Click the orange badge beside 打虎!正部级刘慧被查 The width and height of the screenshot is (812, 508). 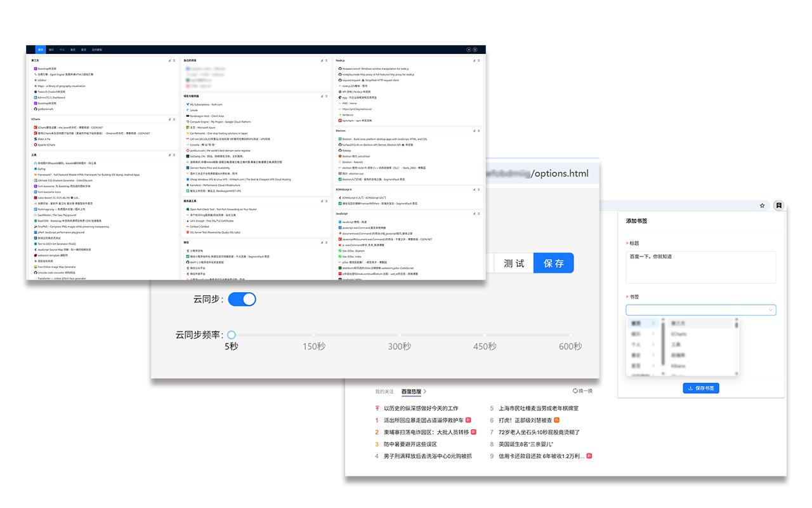point(557,420)
